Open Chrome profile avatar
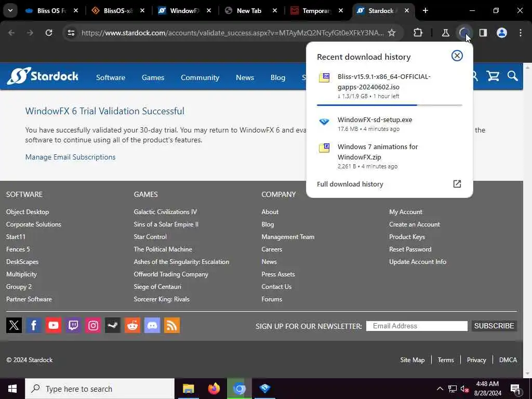 pyautogui.click(x=502, y=33)
